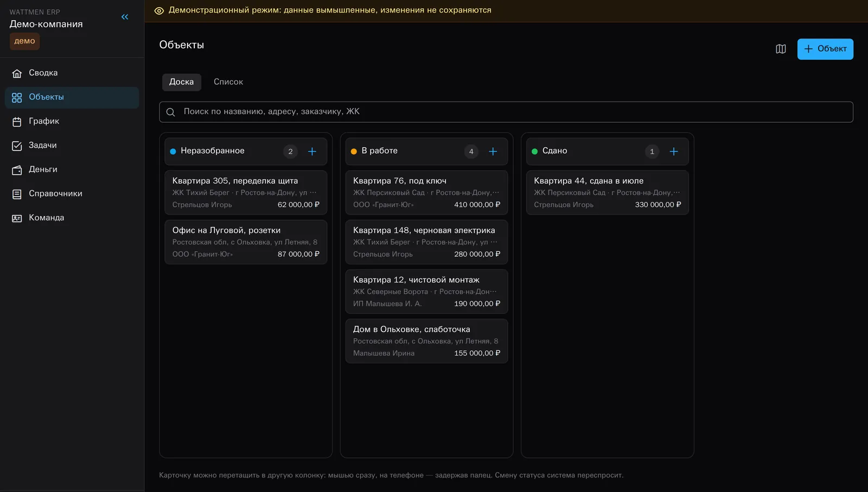Click the Сводка home icon
Screen dimensions: 868x492
(x=17, y=73)
